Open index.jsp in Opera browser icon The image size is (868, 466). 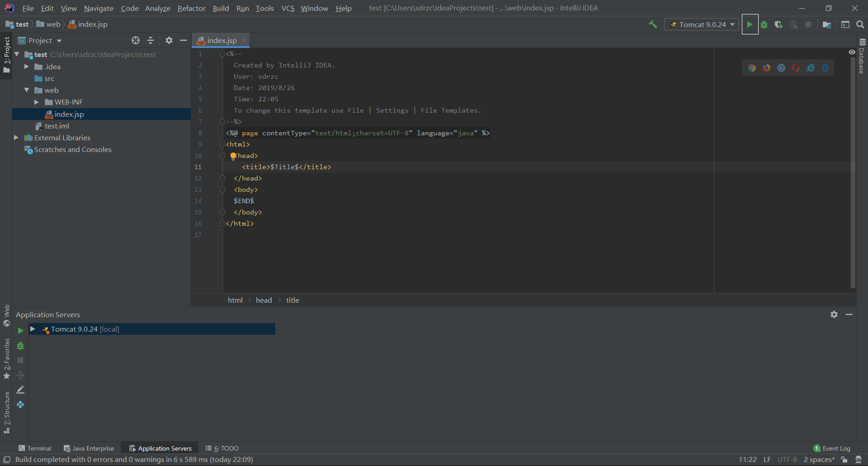(796, 68)
